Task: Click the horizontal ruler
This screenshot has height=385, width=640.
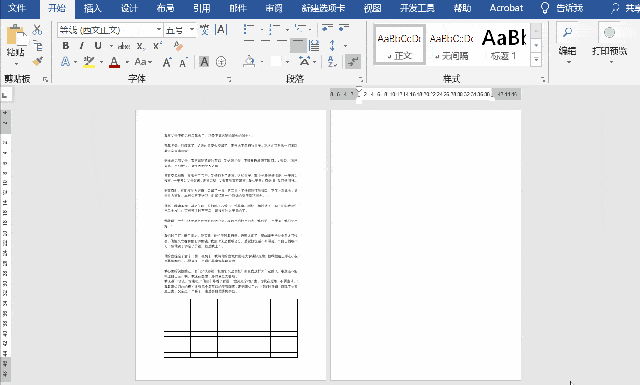Action: tap(424, 94)
